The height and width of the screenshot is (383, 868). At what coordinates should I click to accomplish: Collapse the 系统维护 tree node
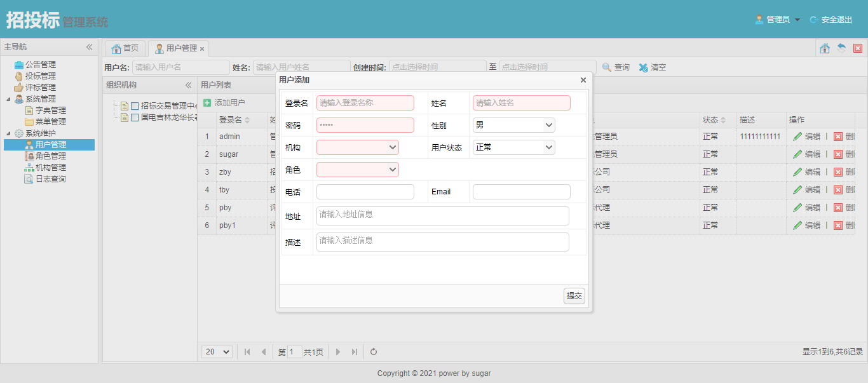8,133
